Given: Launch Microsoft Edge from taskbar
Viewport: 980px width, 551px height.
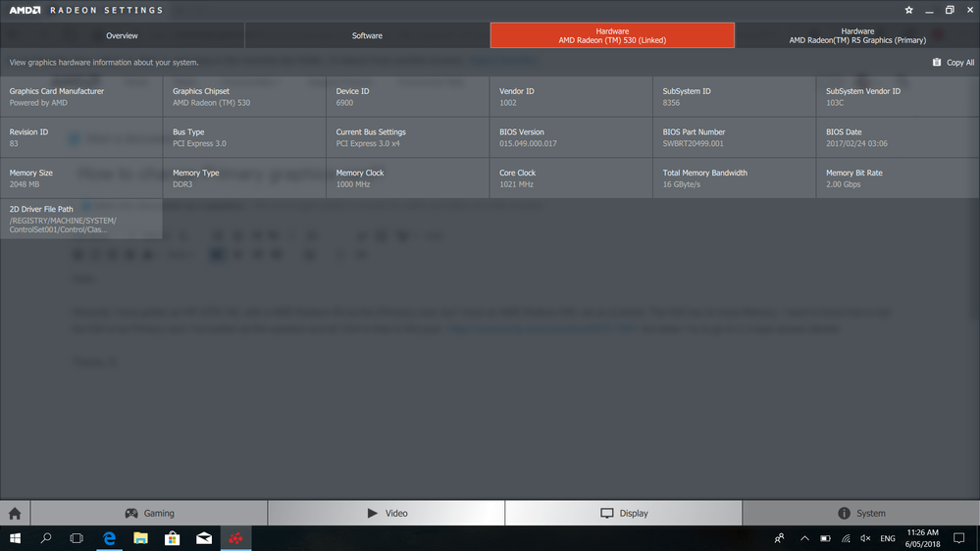Looking at the screenshot, I should tap(109, 538).
